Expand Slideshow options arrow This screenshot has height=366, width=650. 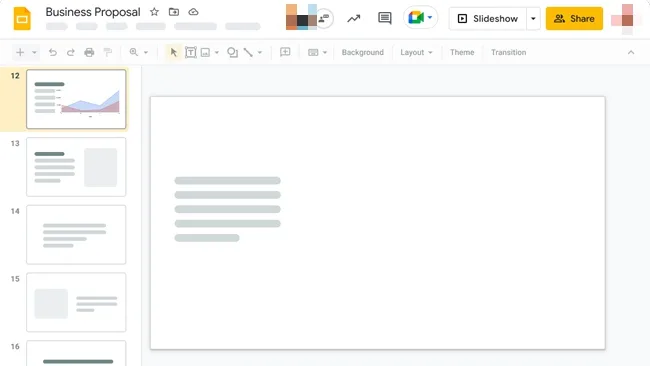533,19
